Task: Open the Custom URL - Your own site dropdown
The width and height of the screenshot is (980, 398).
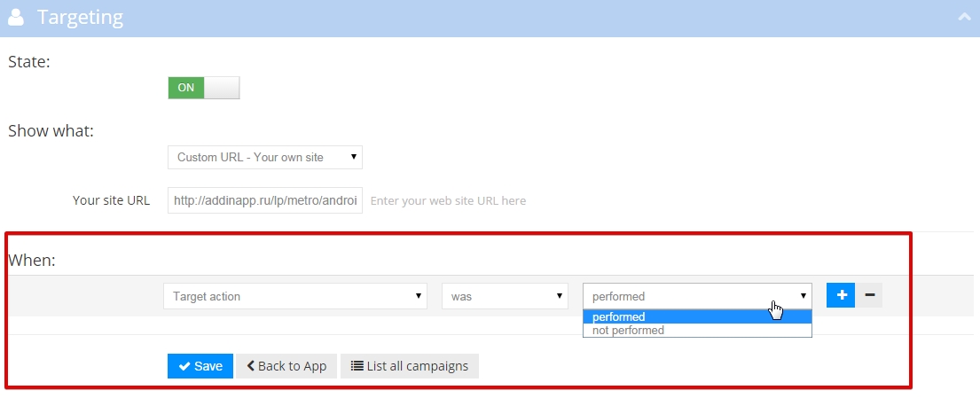Action: tap(264, 157)
